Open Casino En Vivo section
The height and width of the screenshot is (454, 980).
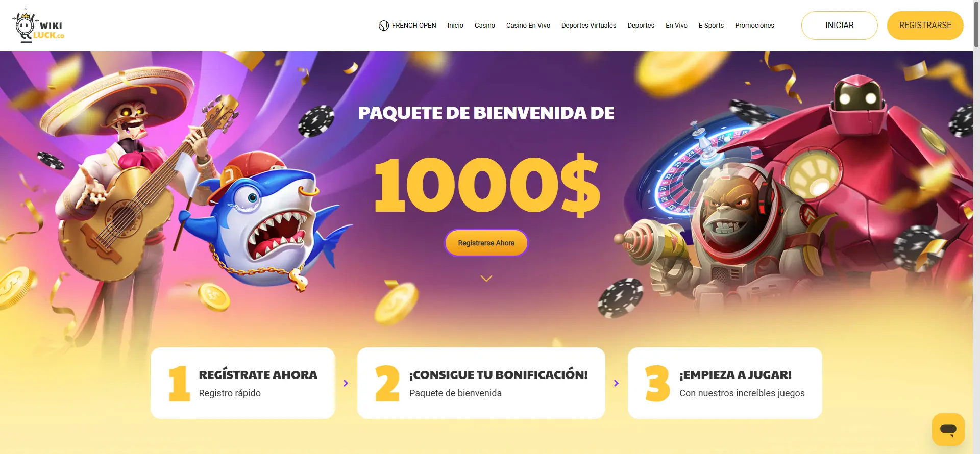pyautogui.click(x=528, y=26)
